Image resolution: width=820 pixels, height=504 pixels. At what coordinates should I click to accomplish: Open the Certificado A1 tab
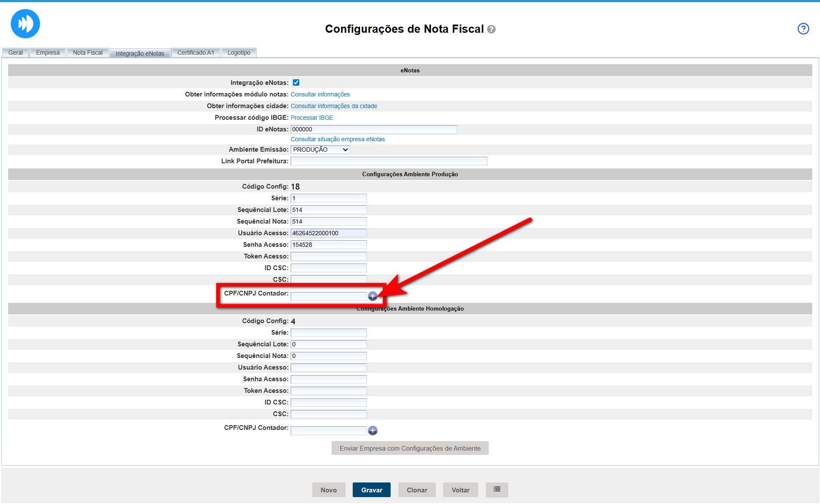click(x=196, y=53)
